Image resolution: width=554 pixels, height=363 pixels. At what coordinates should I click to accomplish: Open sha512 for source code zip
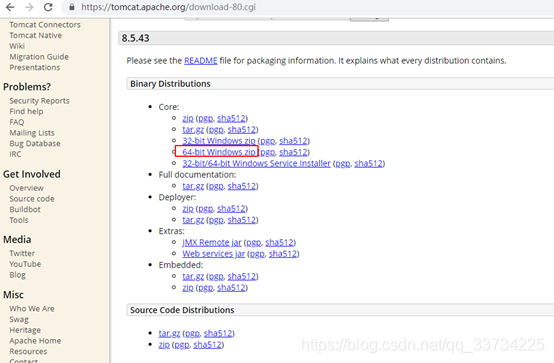(207, 345)
